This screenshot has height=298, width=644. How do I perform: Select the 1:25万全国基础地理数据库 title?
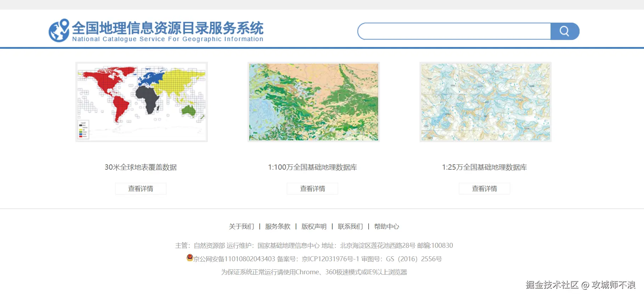(484, 167)
